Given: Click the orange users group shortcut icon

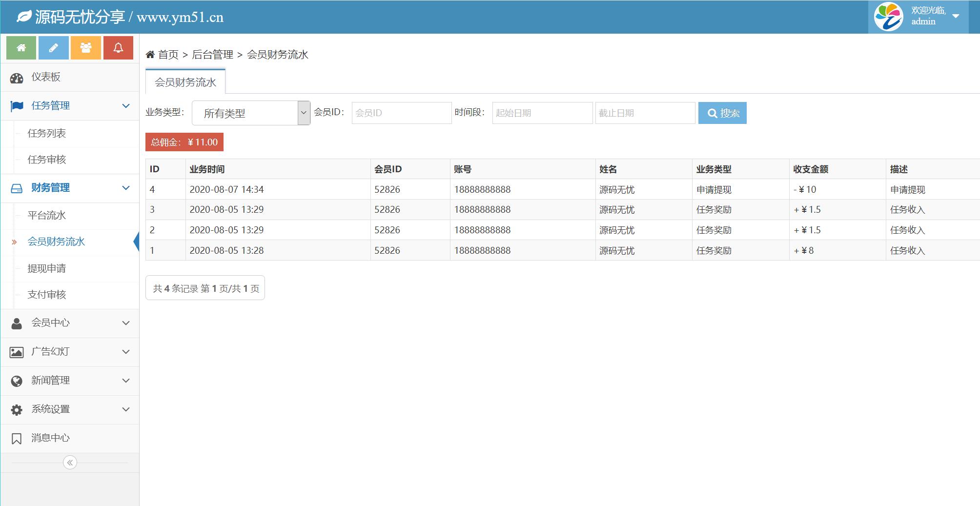Looking at the screenshot, I should (x=85, y=48).
